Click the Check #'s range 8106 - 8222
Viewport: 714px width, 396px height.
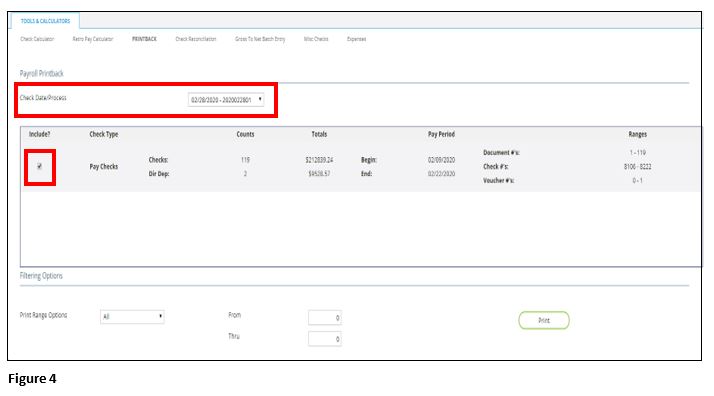pos(638,167)
